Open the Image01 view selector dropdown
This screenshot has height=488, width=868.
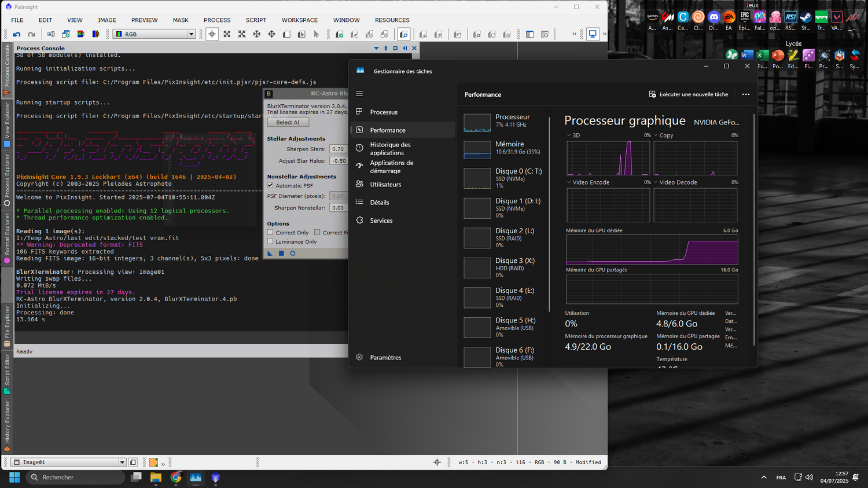pos(68,462)
